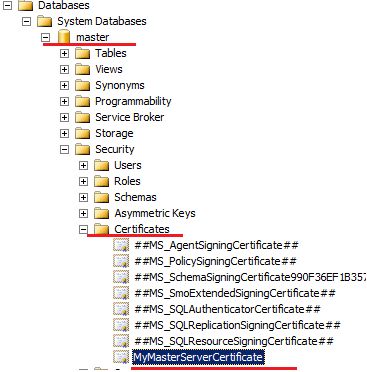The width and height of the screenshot is (367, 372).
Task: Click the Databases folder icon
Action: [x=26, y=5]
